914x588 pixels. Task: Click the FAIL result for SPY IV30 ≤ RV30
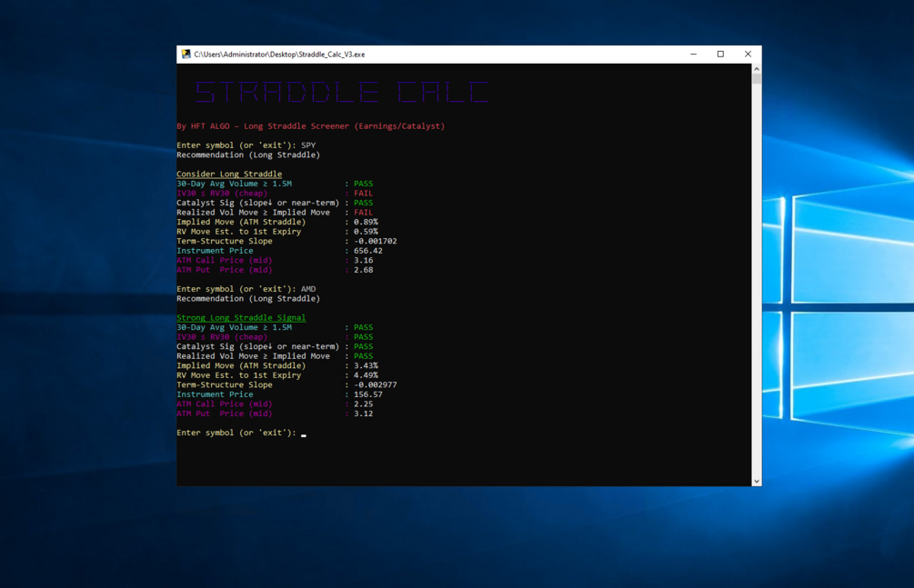pyautogui.click(x=363, y=194)
